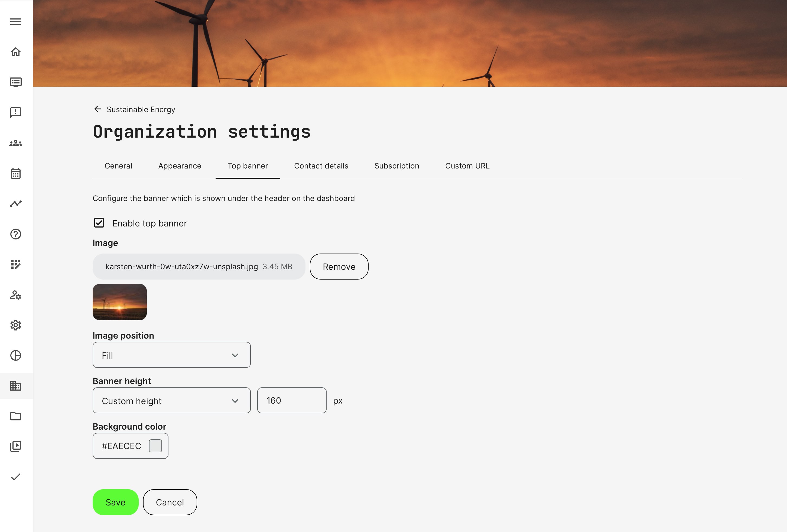
Task: Open the Contact details tab
Action: tap(321, 166)
